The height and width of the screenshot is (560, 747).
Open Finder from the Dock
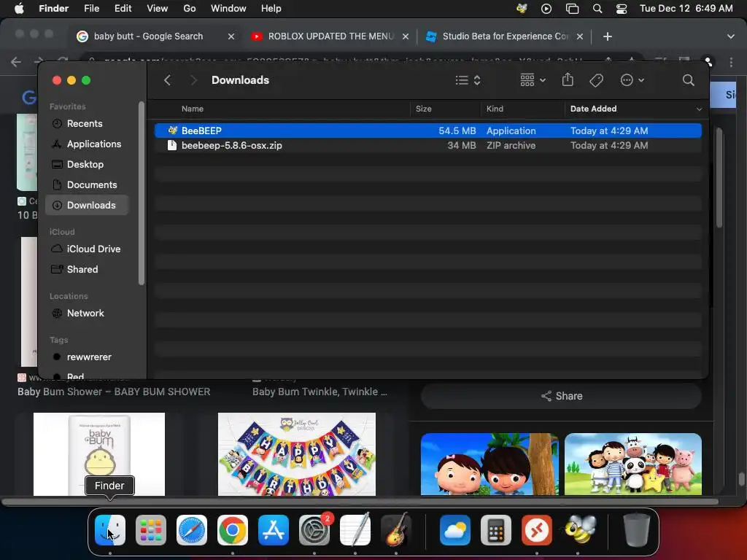click(x=110, y=530)
